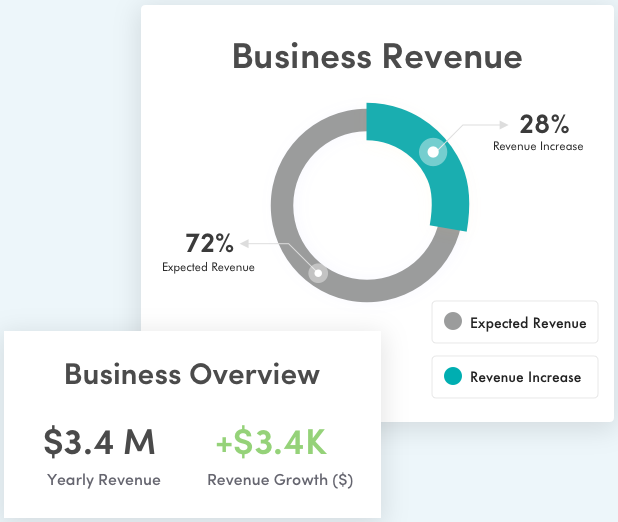
Task: Click the Revenue Increase legend button
Action: click(515, 377)
